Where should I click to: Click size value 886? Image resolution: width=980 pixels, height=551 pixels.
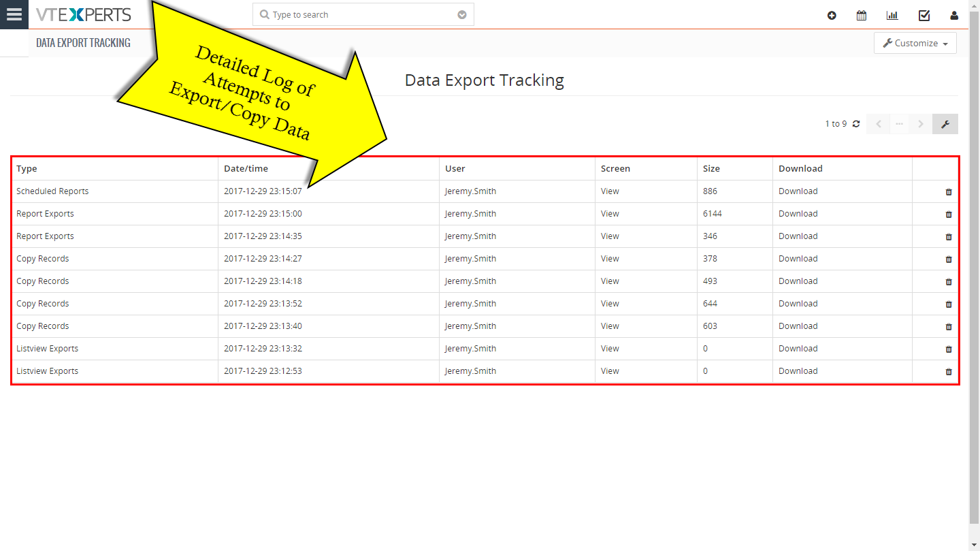pos(710,191)
